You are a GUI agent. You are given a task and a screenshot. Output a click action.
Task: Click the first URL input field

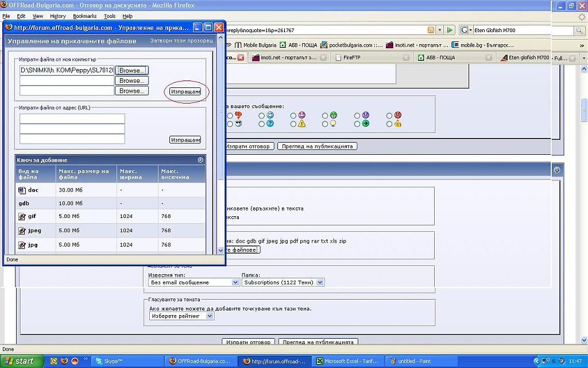click(x=72, y=118)
